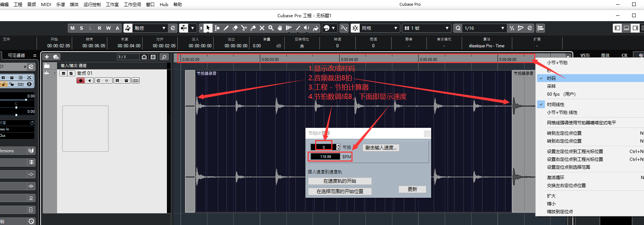Toggle Solo on track 音频 01
Screen dimensions: 644x225
point(71,73)
